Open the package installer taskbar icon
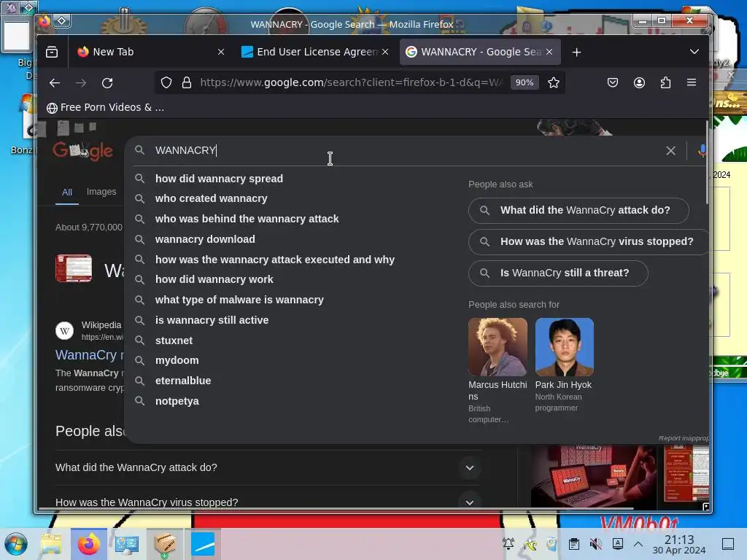Viewport: 747px width, 560px height. pyautogui.click(x=165, y=544)
